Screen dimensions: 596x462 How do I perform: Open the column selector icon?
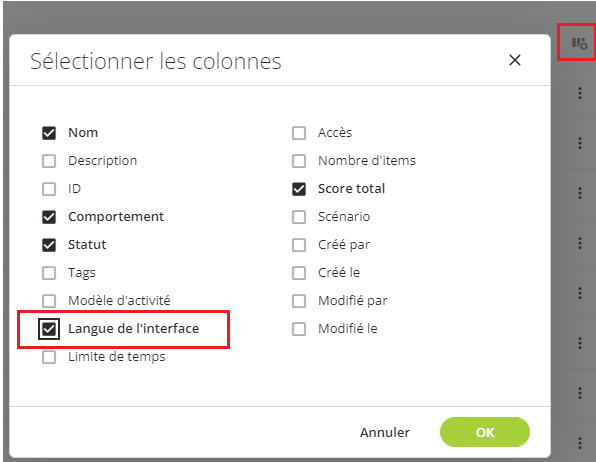coord(580,43)
